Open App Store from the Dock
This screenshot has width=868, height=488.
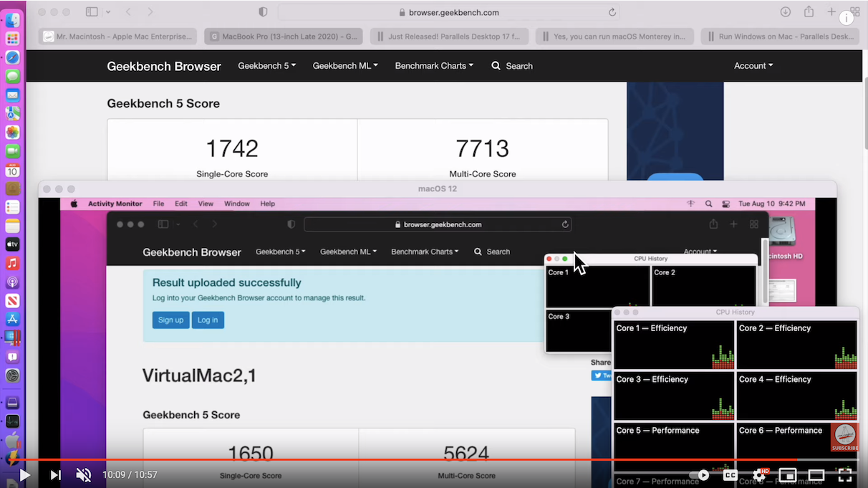tap(12, 319)
